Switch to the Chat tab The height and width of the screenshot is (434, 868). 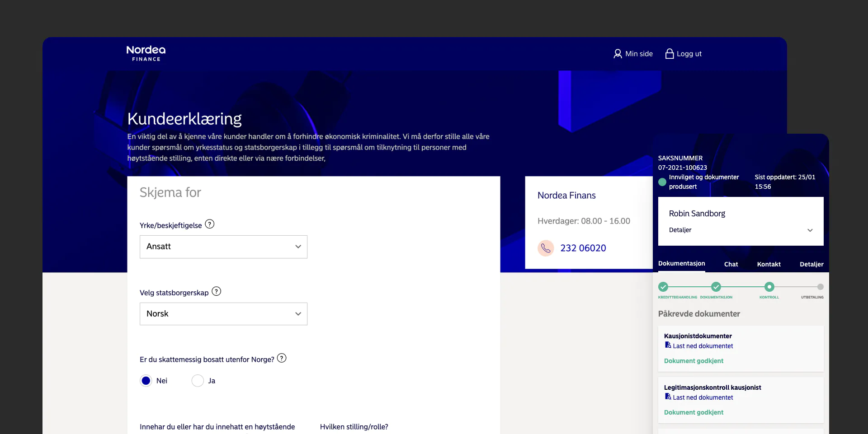pyautogui.click(x=731, y=264)
